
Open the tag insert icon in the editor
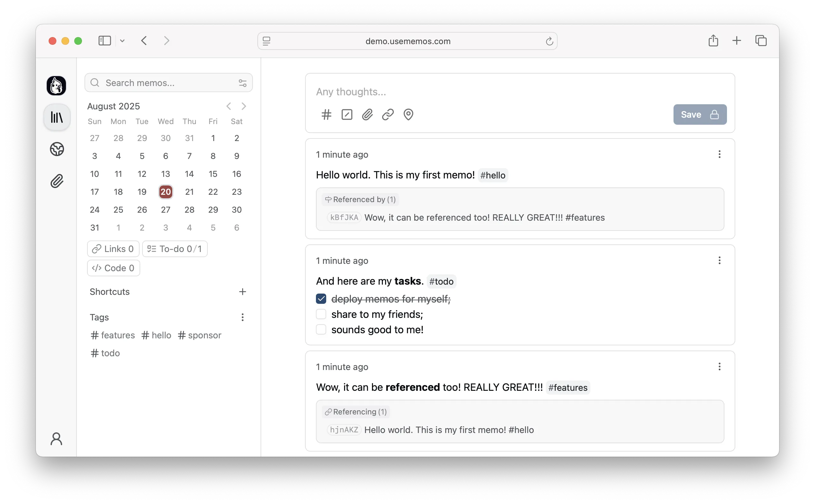[x=326, y=114]
